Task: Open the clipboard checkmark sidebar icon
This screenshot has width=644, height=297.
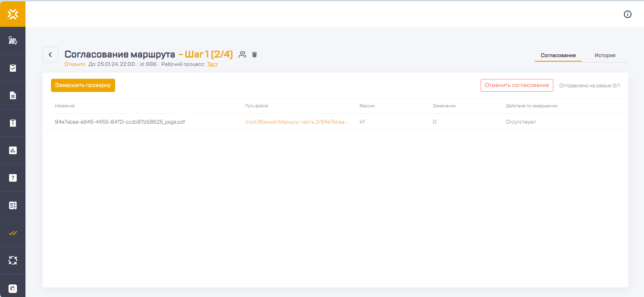Action: point(13,68)
